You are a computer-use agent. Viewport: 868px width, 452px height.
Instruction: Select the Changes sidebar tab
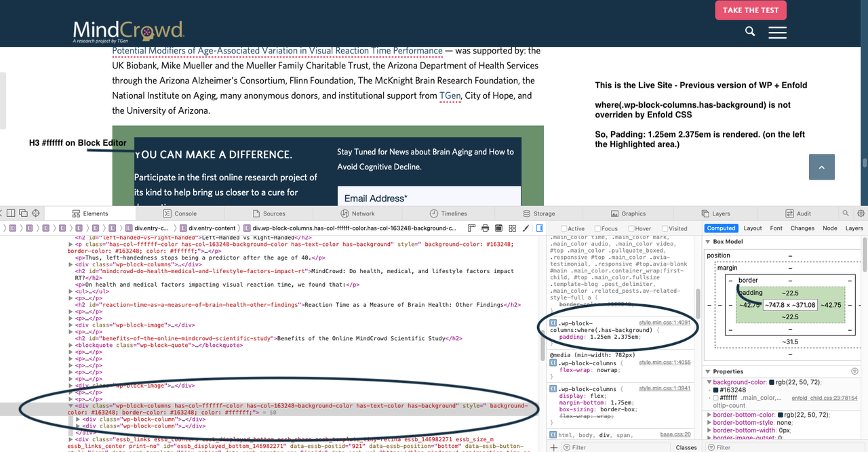click(802, 228)
